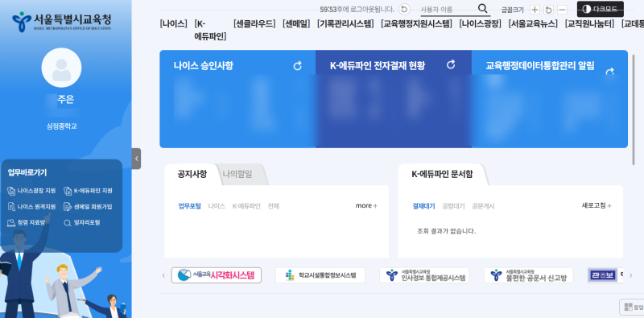Toggle 다크모드 dark mode

tap(600, 9)
